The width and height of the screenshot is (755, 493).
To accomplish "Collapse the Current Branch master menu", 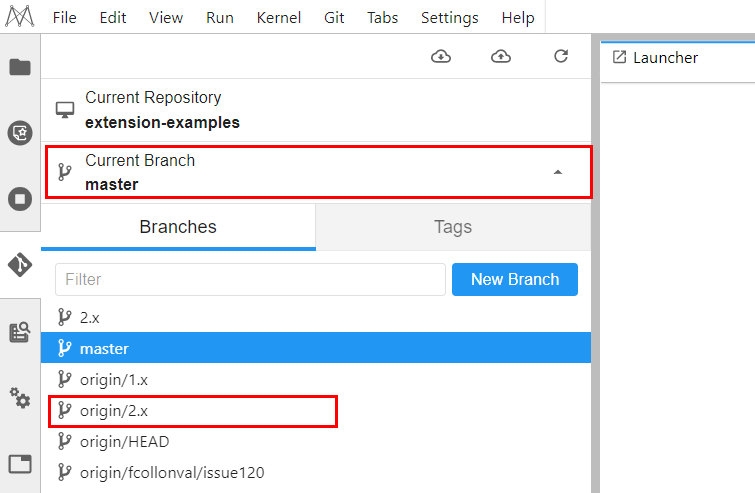I will (x=318, y=172).
